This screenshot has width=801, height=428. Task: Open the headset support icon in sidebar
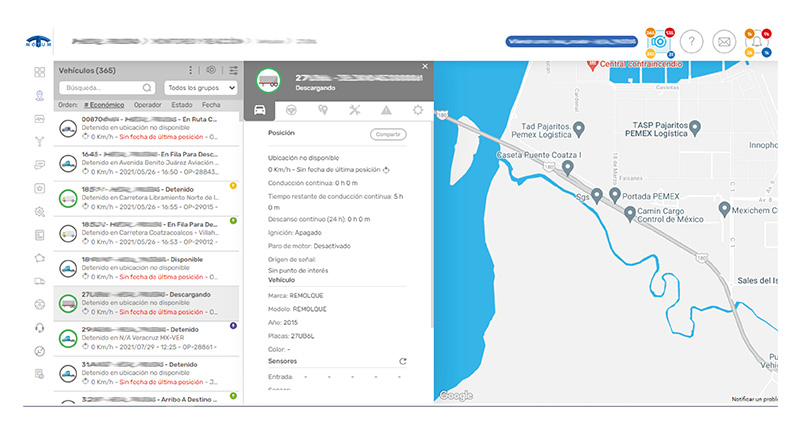(39, 327)
